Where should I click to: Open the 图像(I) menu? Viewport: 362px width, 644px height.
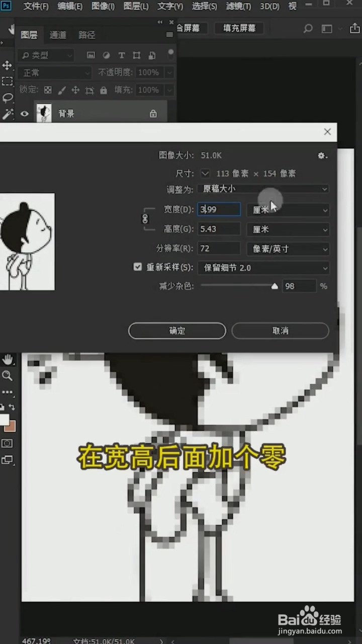[103, 7]
